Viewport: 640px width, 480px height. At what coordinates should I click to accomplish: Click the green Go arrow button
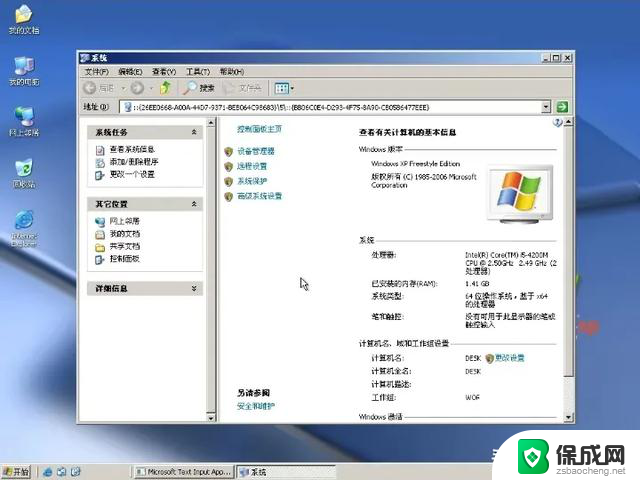tap(562, 107)
